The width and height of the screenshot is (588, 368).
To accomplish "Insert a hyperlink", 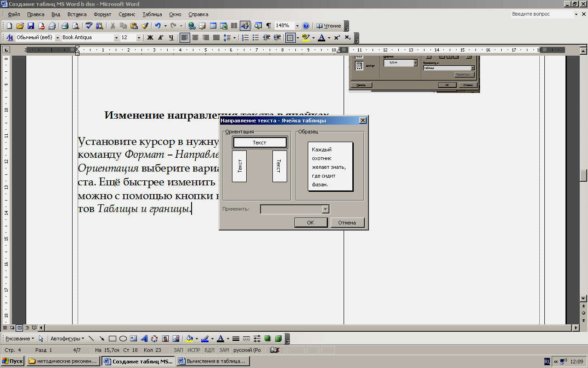I will tap(192, 26).
